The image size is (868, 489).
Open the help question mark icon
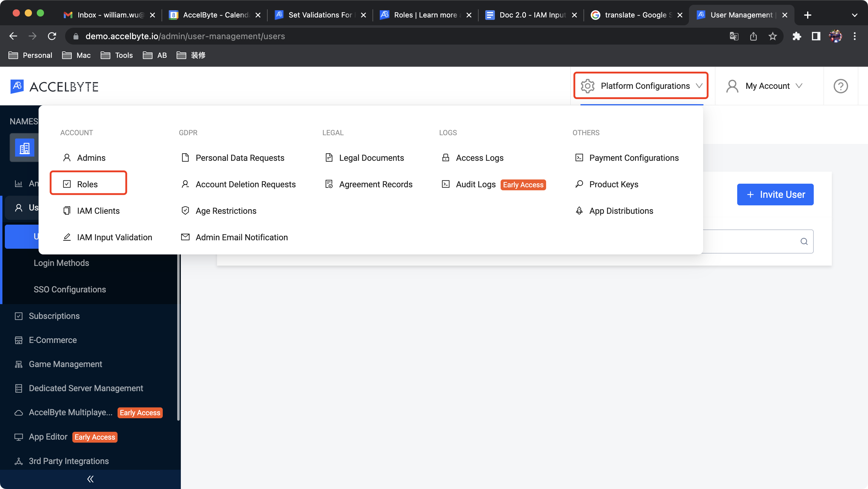point(840,86)
